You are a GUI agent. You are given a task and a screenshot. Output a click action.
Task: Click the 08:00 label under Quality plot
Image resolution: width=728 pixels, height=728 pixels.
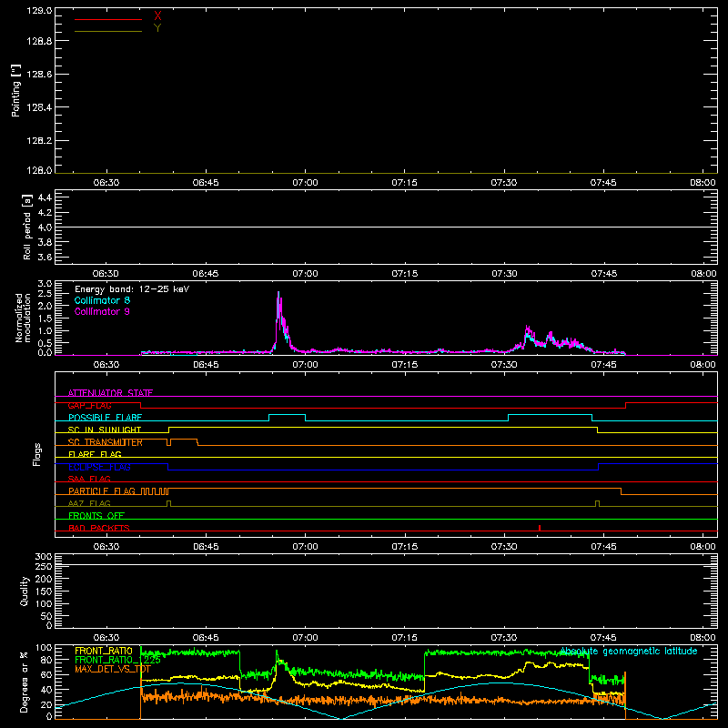[x=703, y=638]
